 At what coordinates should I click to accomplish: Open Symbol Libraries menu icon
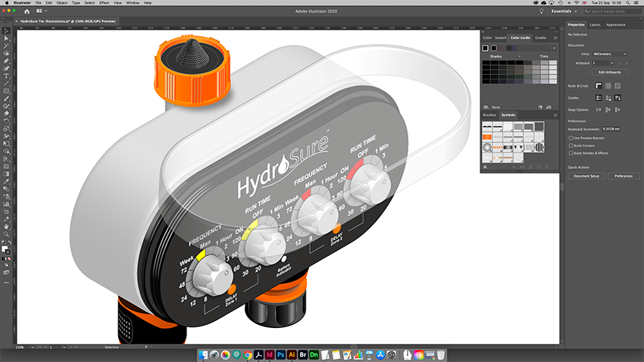click(x=486, y=167)
